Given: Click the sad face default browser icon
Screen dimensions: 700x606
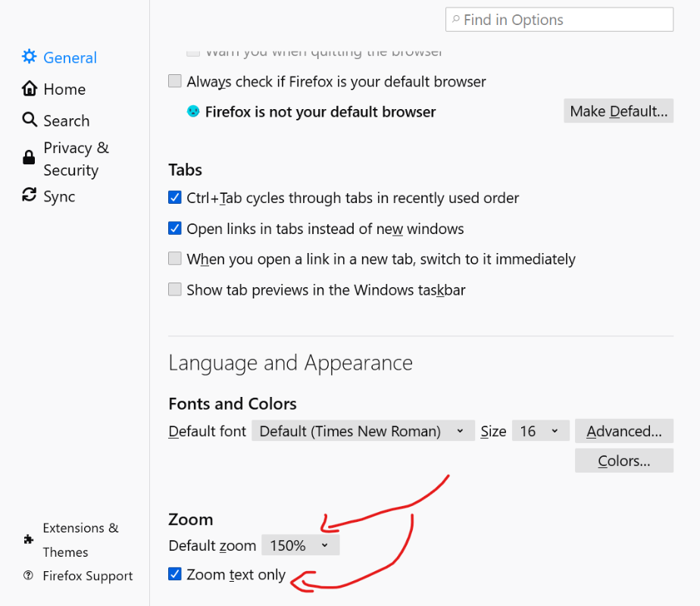Looking at the screenshot, I should point(193,111).
